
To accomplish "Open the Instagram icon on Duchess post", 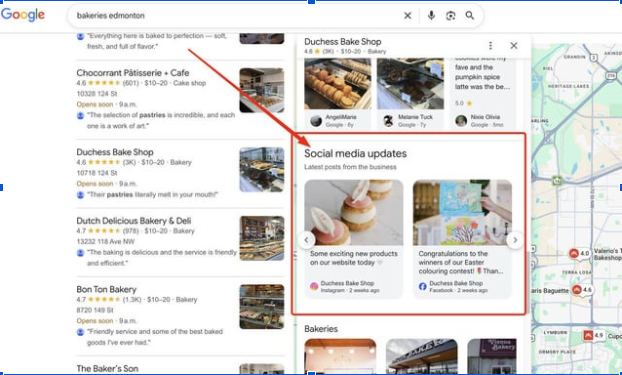I will tap(314, 287).
